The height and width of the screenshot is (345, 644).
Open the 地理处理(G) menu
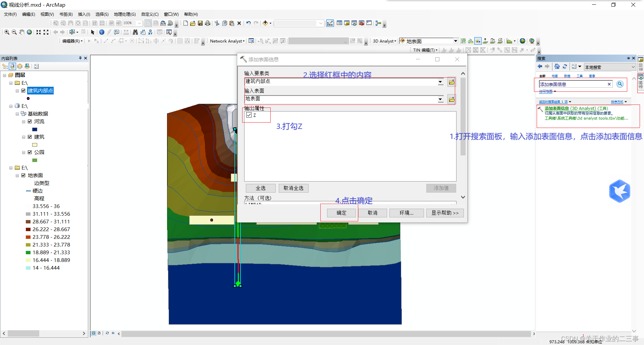point(125,14)
